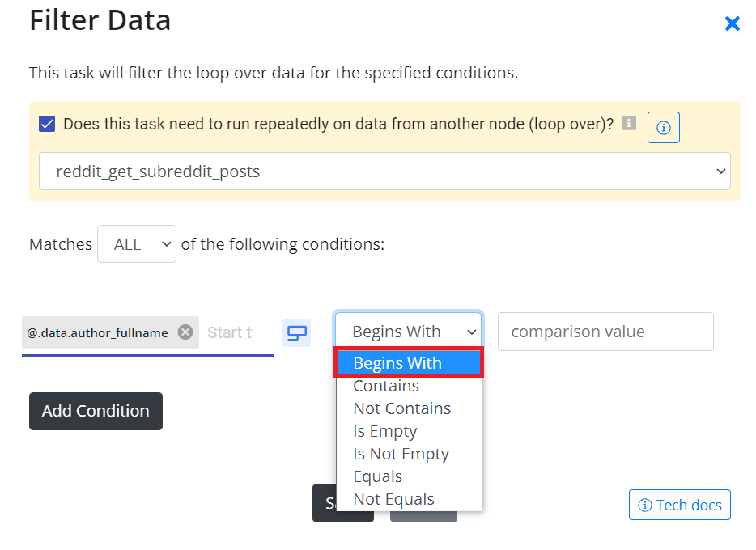Expand the Matches ALL dropdown
Screen dimensions: 756x550
(137, 244)
